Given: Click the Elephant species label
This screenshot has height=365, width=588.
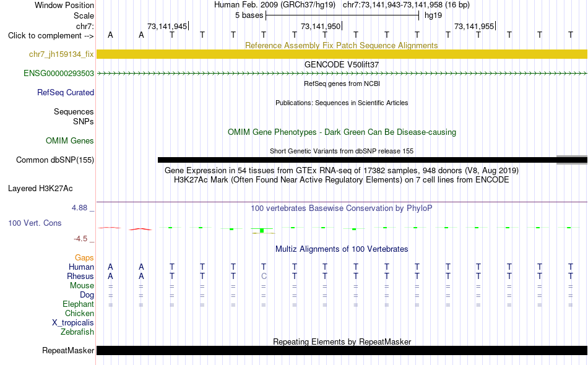Looking at the screenshot, I should coord(78,304).
